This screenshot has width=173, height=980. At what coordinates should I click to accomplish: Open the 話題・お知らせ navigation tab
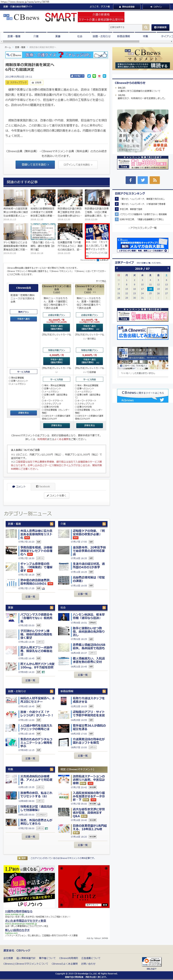point(101,36)
